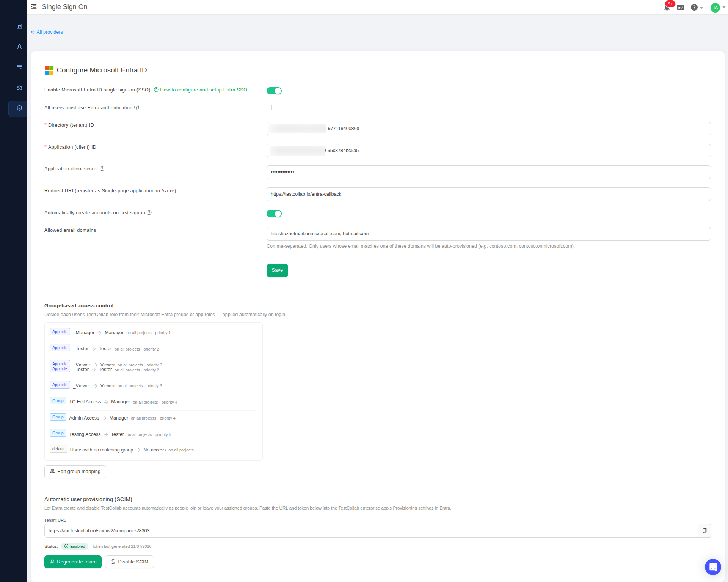Image resolution: width=728 pixels, height=582 pixels.
Task: Focus the Application (client) ID field
Action: [488, 151]
